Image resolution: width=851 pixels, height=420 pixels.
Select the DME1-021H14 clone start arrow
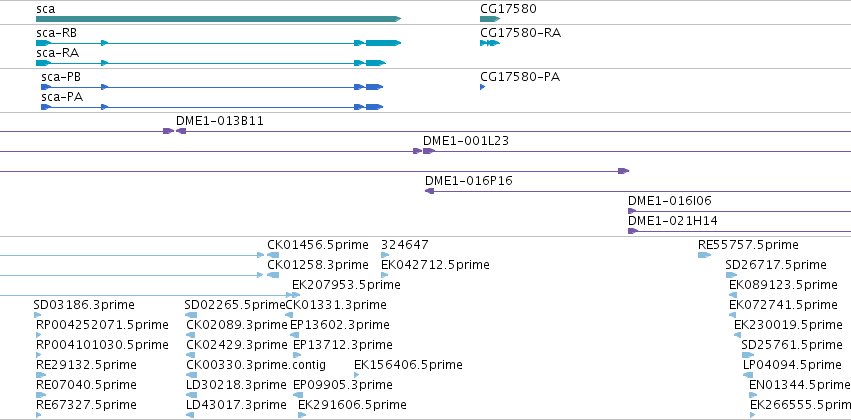[x=633, y=231]
